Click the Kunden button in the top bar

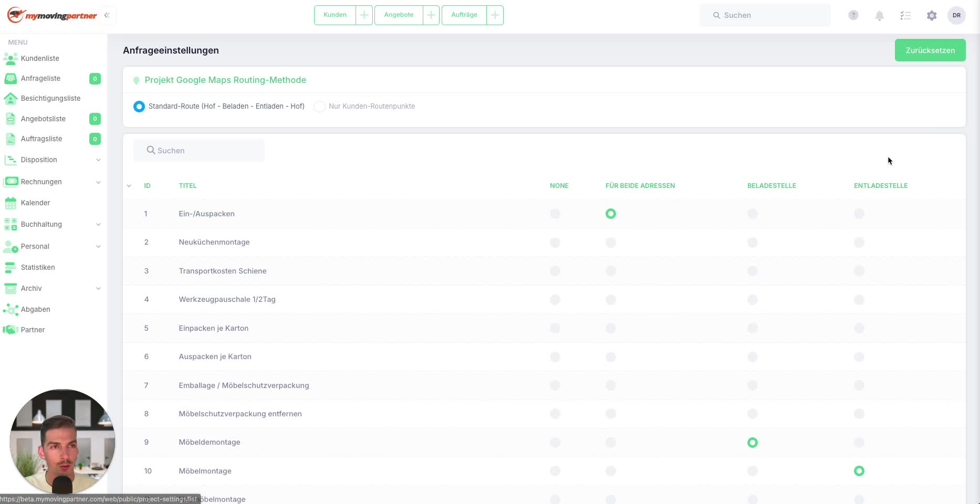coord(335,15)
